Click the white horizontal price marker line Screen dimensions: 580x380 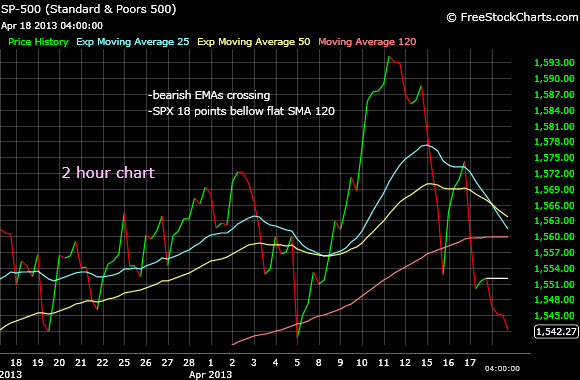coord(497,278)
